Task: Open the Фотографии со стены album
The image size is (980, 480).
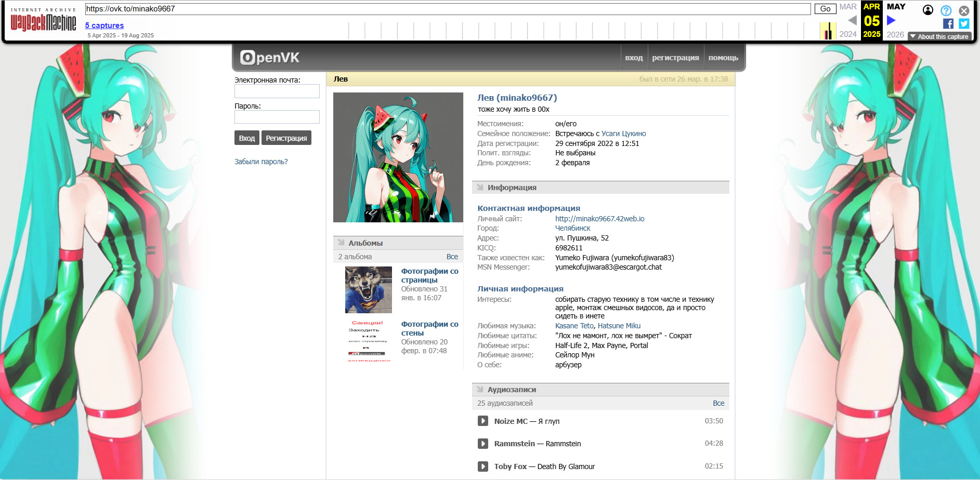Action: [430, 328]
